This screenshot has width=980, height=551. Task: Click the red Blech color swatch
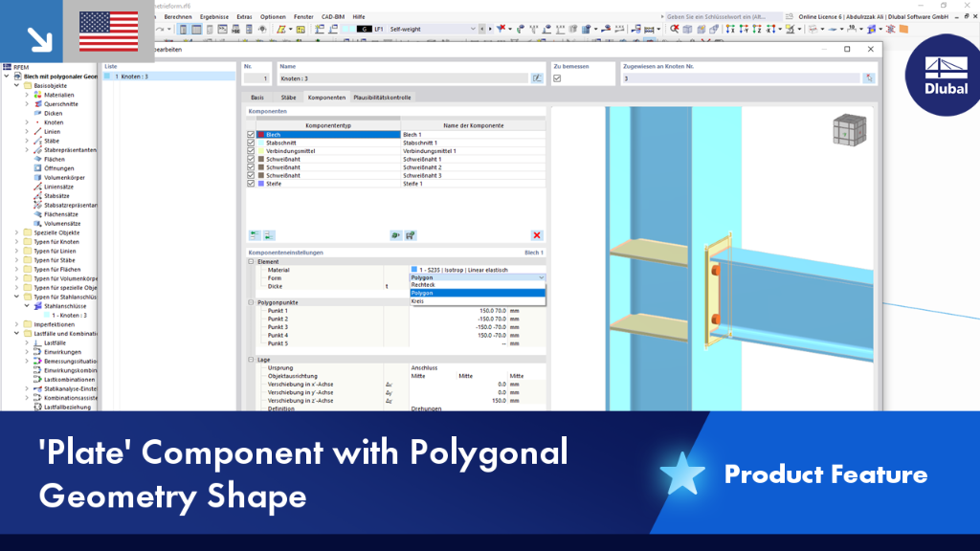(x=261, y=134)
